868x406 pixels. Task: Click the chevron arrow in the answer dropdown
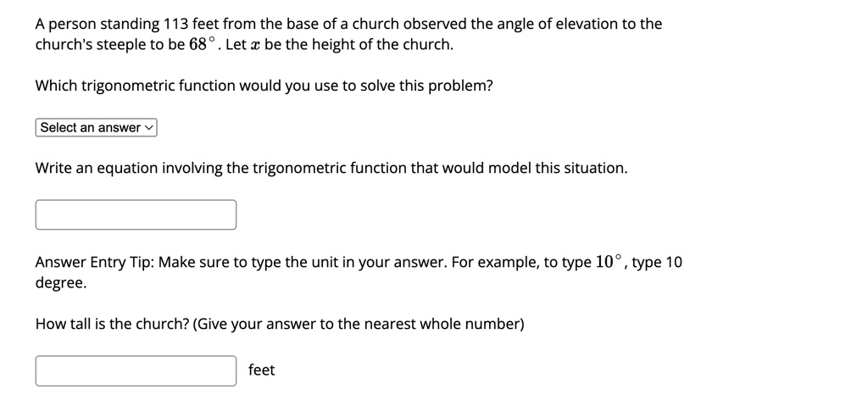pos(148,128)
